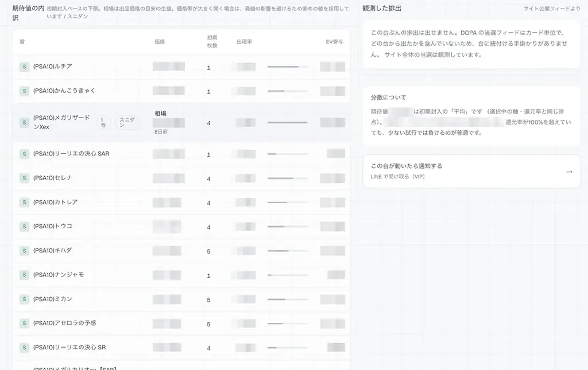This screenshot has height=370, width=588.
Task: Click the S badge beside (PSA10)リーリエの決心 SR
Action: (24, 348)
